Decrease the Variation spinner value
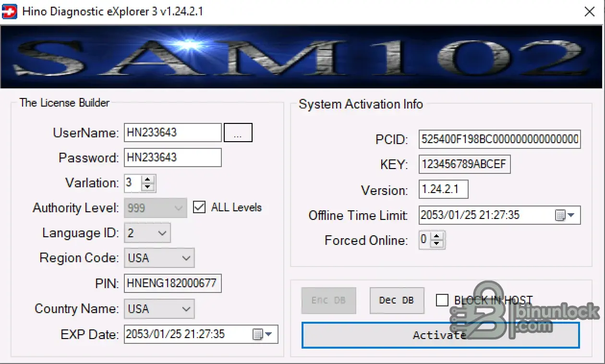The height and width of the screenshot is (364, 605). pyautogui.click(x=148, y=187)
